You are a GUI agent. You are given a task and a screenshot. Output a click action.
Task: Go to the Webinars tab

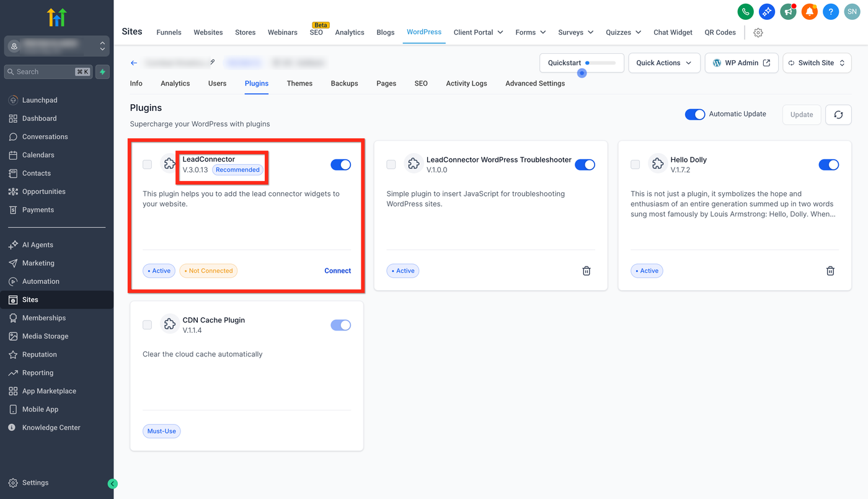283,32
